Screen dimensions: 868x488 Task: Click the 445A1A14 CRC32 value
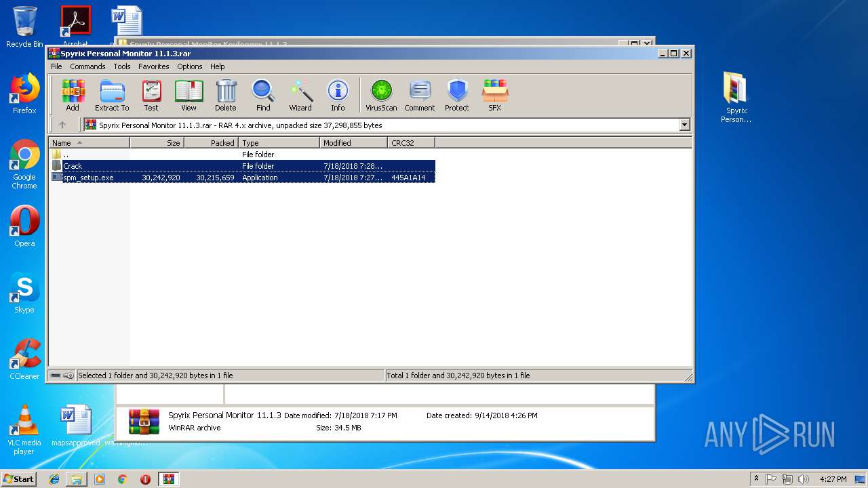(408, 178)
